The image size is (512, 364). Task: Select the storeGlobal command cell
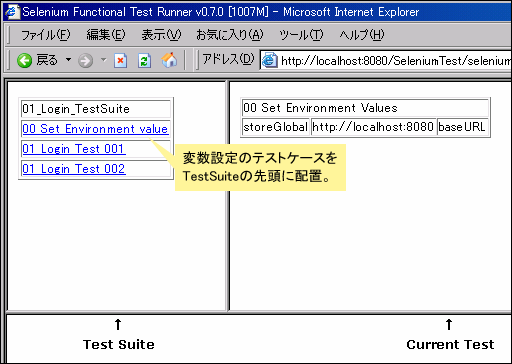pos(276,127)
